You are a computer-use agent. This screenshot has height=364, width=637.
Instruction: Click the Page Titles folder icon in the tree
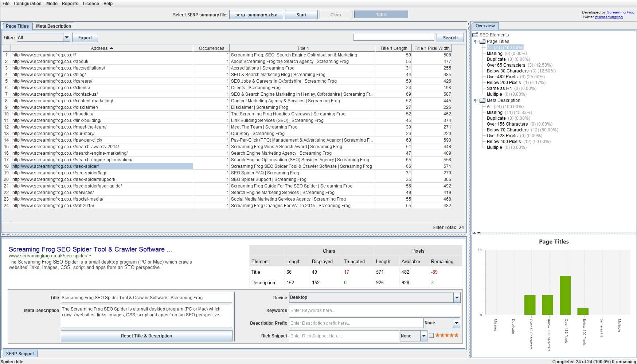(482, 41)
